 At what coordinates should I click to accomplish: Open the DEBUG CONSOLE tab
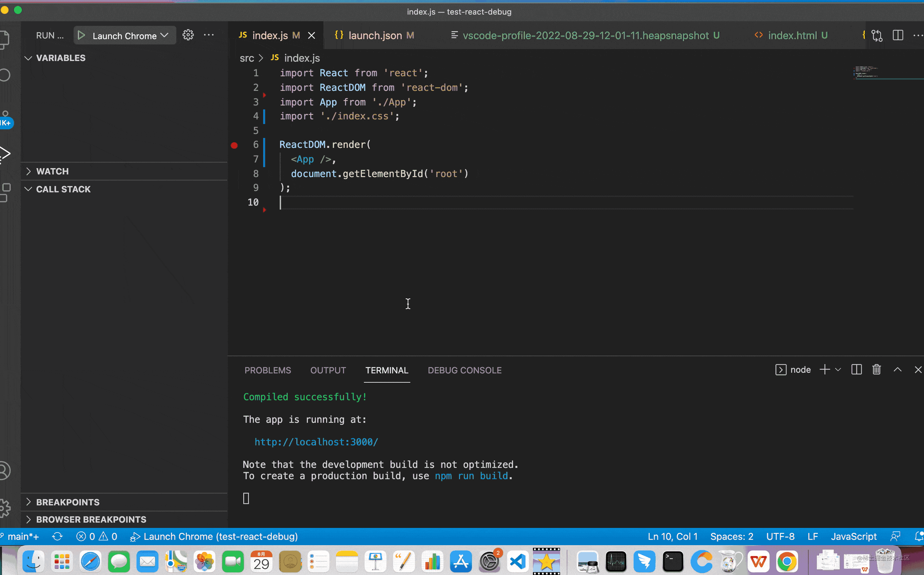[x=464, y=370]
